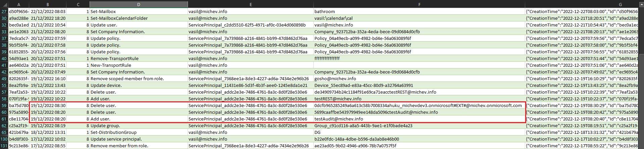Select column E header

(250, 4)
